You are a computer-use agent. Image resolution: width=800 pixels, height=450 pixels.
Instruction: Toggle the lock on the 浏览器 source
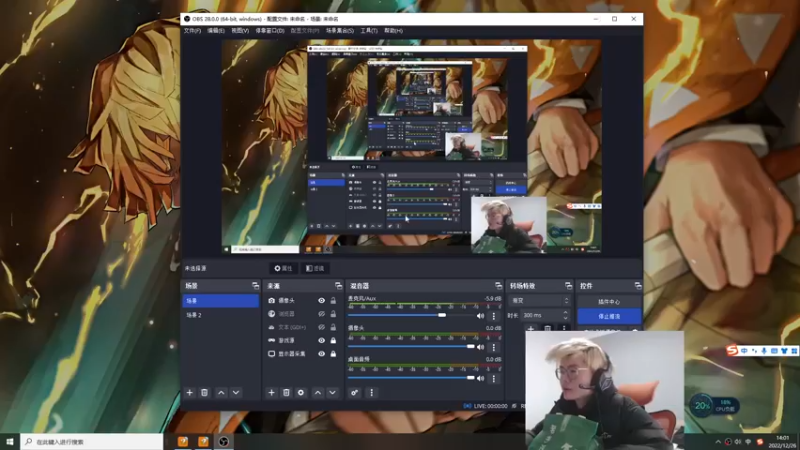(333, 314)
